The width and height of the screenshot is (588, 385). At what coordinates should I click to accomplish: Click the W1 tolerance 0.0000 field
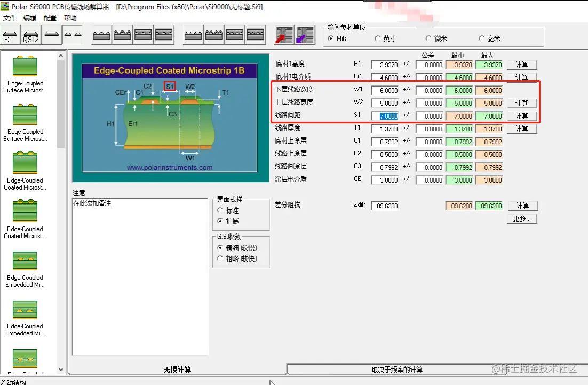430,90
